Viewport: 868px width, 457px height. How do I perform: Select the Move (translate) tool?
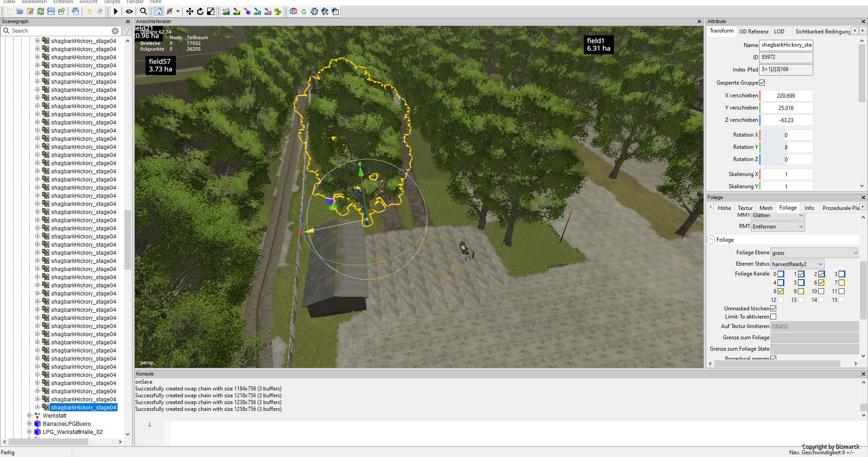coord(190,11)
